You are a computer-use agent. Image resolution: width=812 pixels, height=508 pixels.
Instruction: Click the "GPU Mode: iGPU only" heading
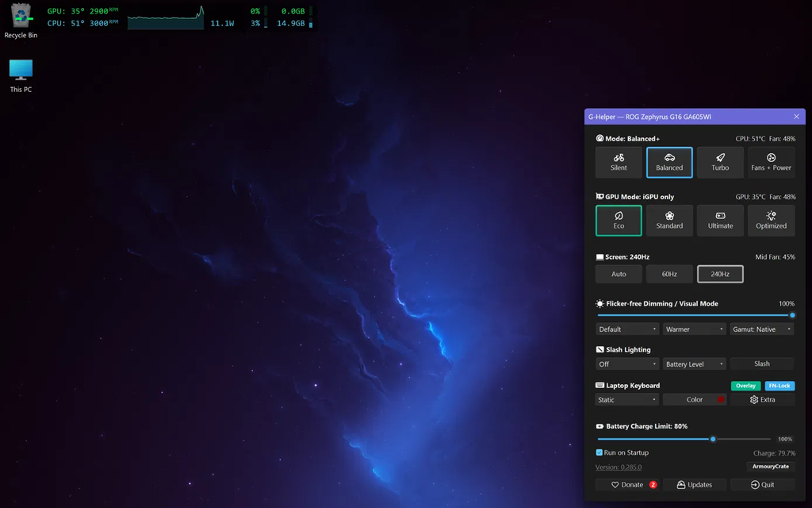tap(640, 197)
